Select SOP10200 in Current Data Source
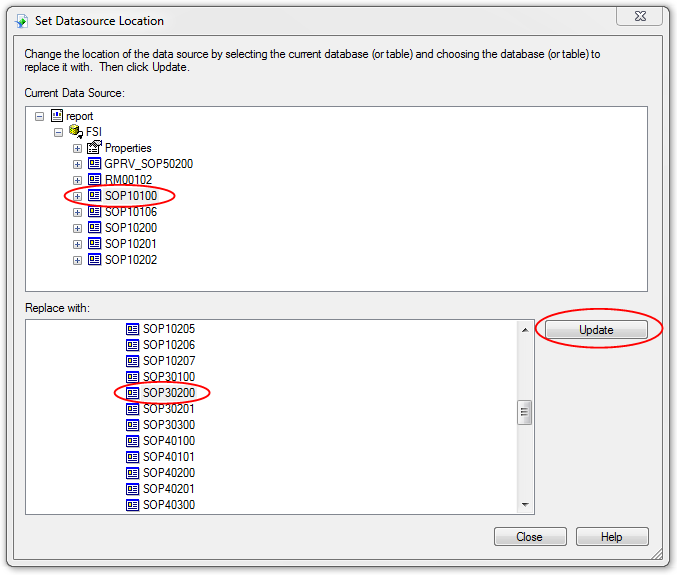This screenshot has width=677, height=575. [x=130, y=228]
